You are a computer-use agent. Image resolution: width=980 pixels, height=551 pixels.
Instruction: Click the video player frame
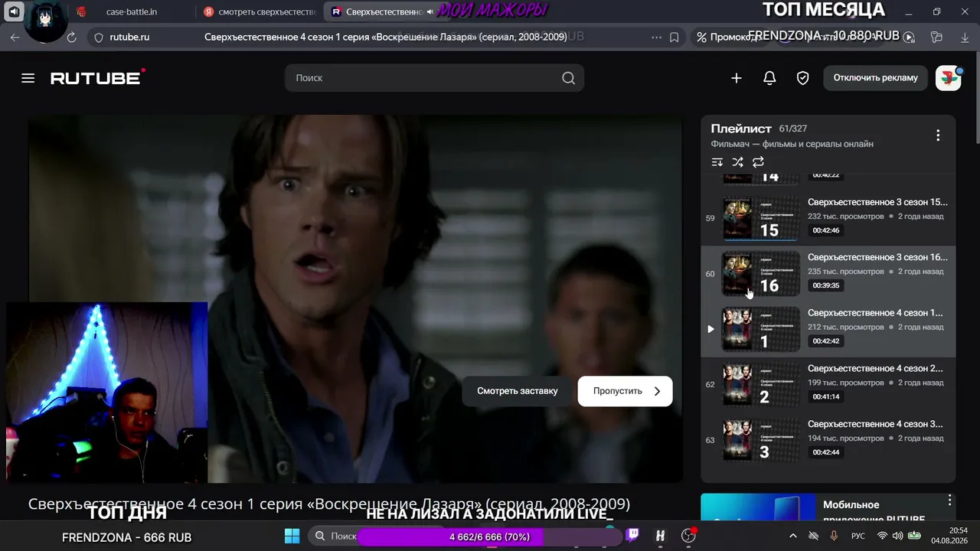click(x=354, y=298)
